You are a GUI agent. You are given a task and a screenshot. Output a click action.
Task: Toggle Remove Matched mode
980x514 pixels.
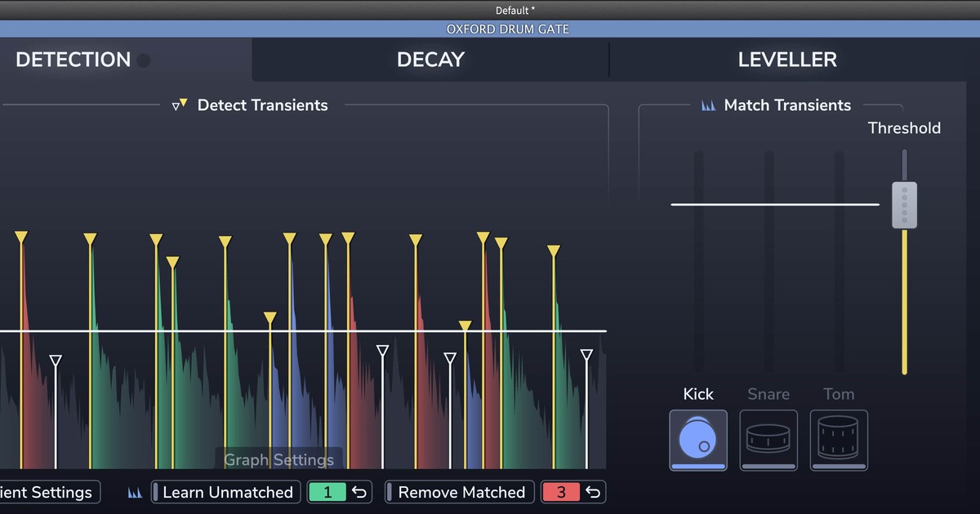click(x=460, y=492)
